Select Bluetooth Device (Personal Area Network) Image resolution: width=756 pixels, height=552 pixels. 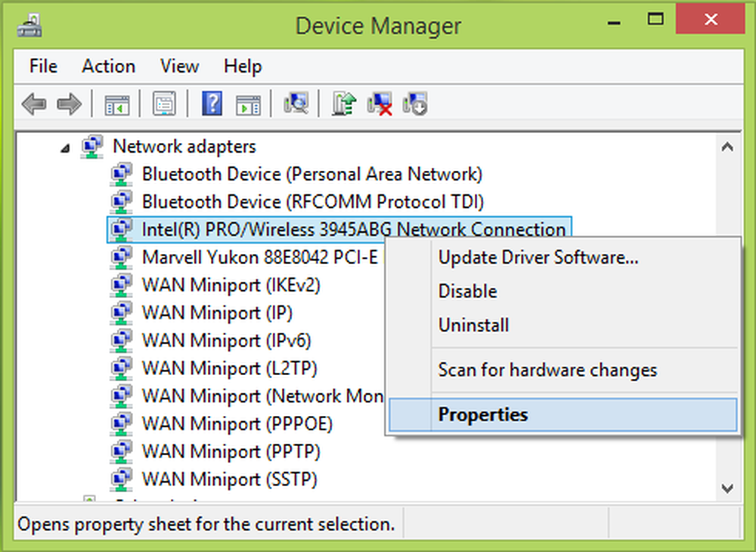click(x=311, y=174)
